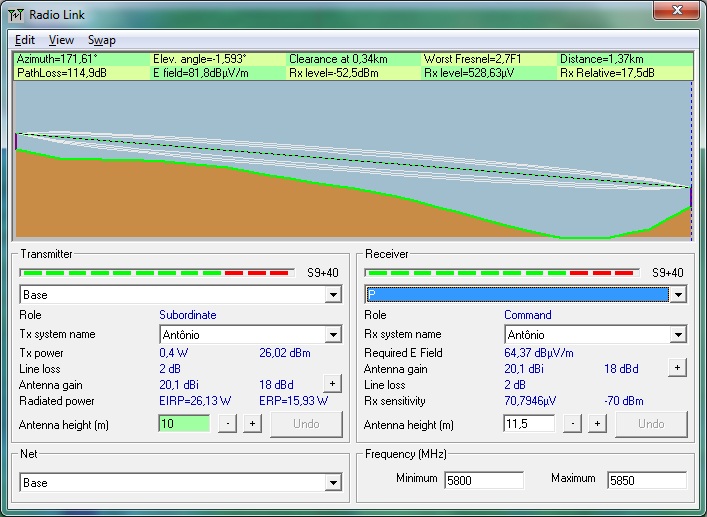Click the receiver Undo button
The height and width of the screenshot is (517, 707).
pos(651,424)
